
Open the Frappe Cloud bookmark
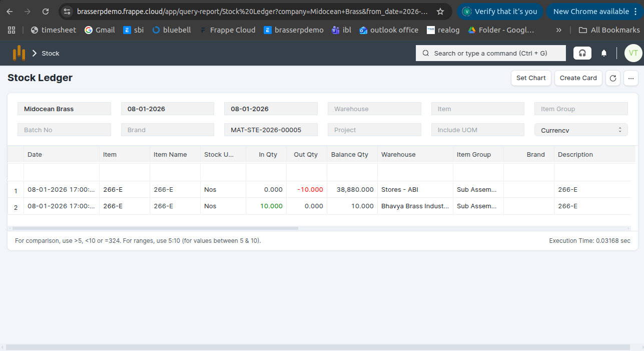tap(227, 30)
